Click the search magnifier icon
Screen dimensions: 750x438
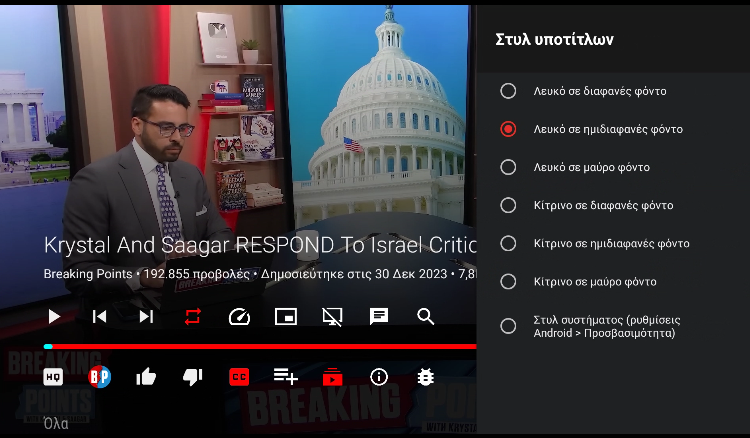click(x=425, y=317)
